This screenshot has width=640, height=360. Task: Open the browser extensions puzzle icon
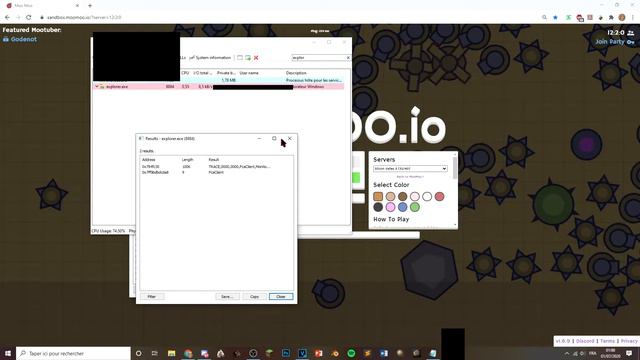pyautogui.click(x=611, y=17)
